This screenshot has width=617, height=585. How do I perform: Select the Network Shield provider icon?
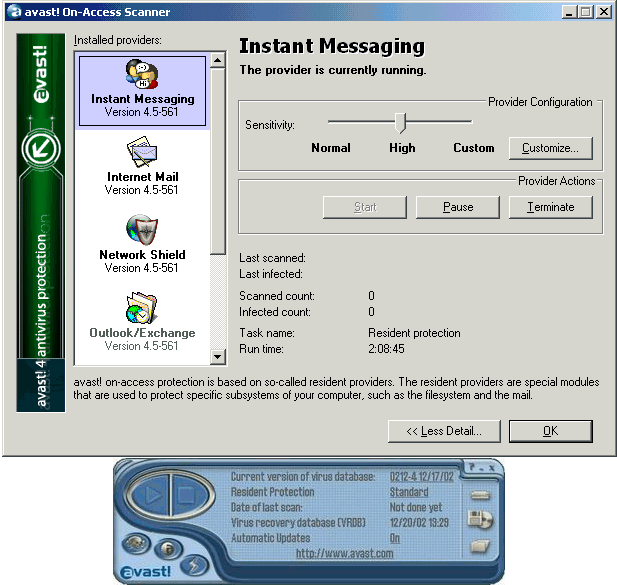(x=142, y=230)
